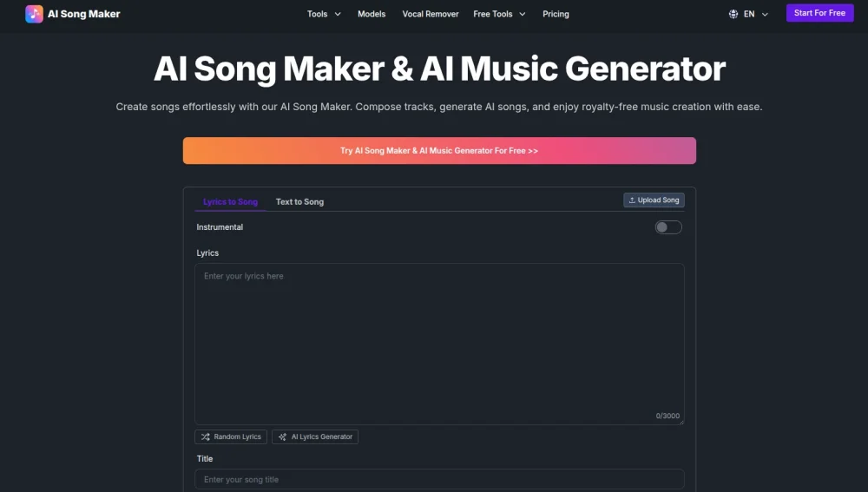868x492 pixels.
Task: Click the Try AI Song Maker gradient banner
Action: (x=439, y=150)
